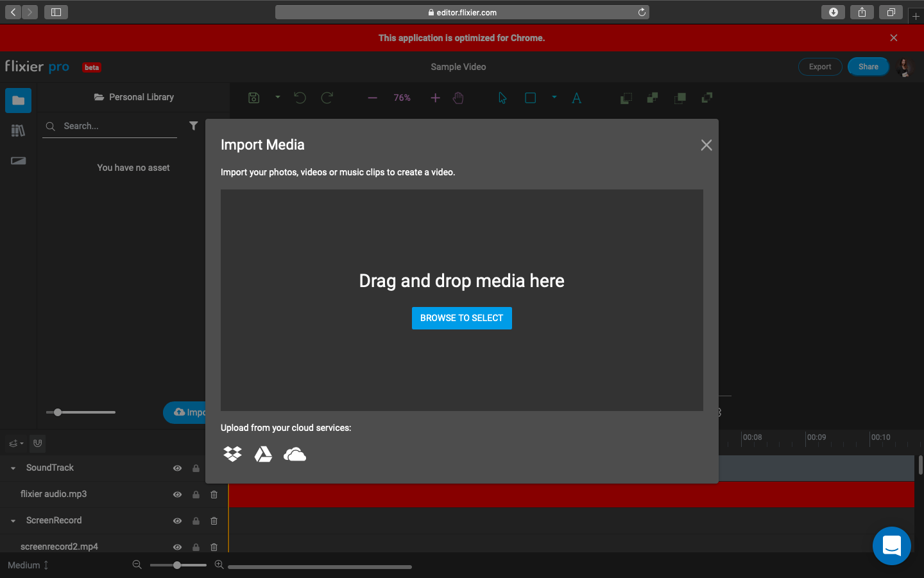Viewport: 924px width, 578px height.
Task: Collapse the SoundTrack track group
Action: (x=13, y=468)
